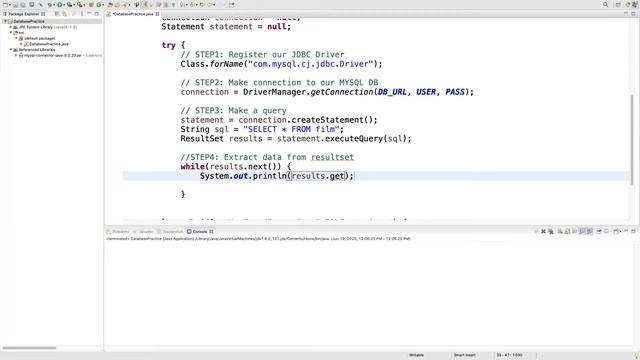Select the DatabasePractice.java editor tab
This screenshot has height=360, width=640.
(x=133, y=14)
